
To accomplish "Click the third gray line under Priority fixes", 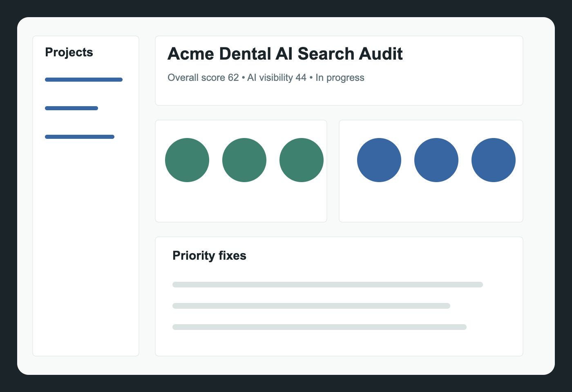I will tap(320, 327).
